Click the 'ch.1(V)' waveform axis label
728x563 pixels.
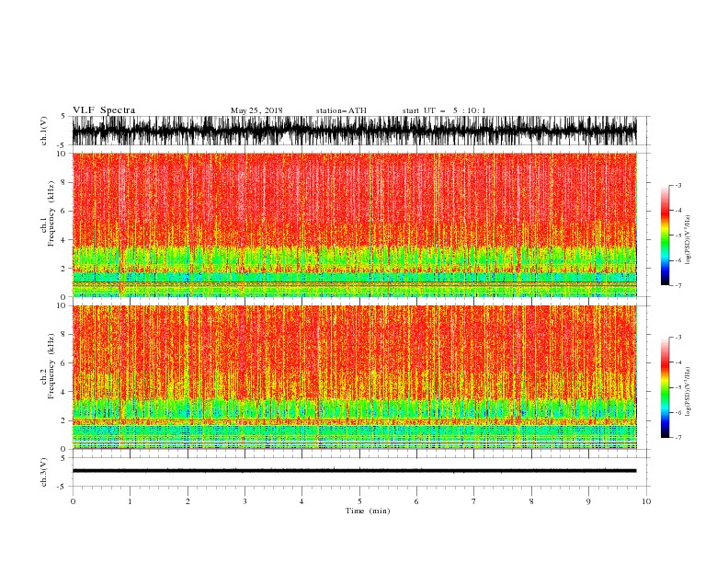coord(44,131)
